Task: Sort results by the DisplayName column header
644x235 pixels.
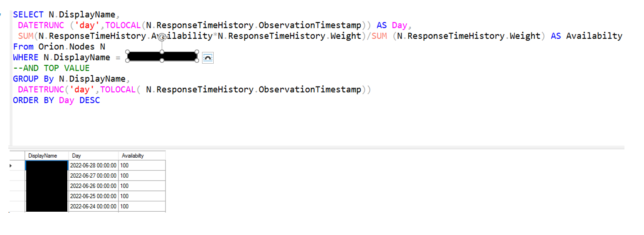Action: tap(47, 156)
